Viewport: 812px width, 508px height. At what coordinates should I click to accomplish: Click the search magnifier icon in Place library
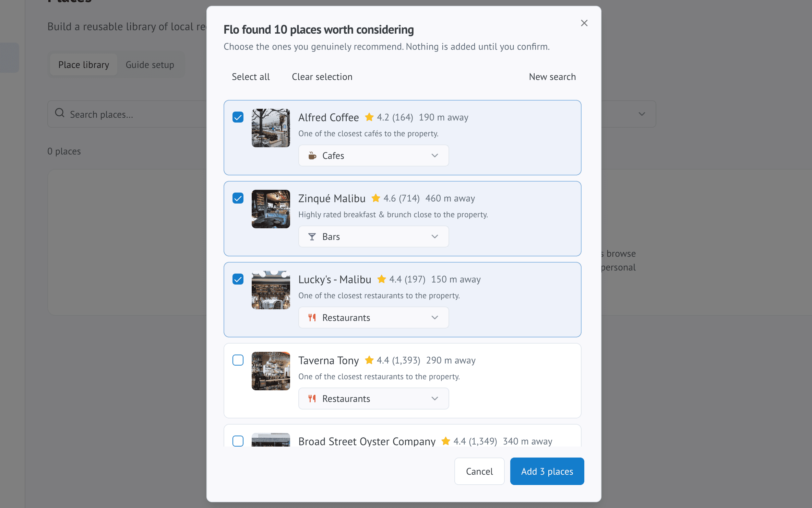(60, 113)
